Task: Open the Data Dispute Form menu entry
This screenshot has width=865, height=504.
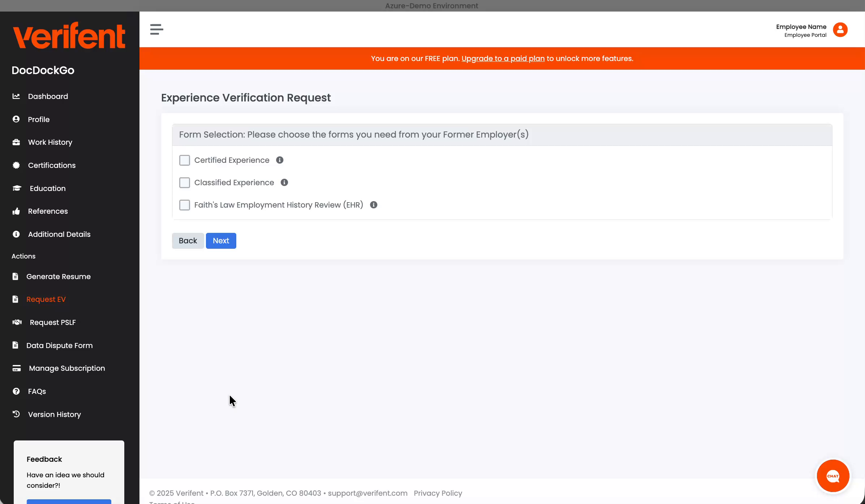Action: [x=59, y=345]
